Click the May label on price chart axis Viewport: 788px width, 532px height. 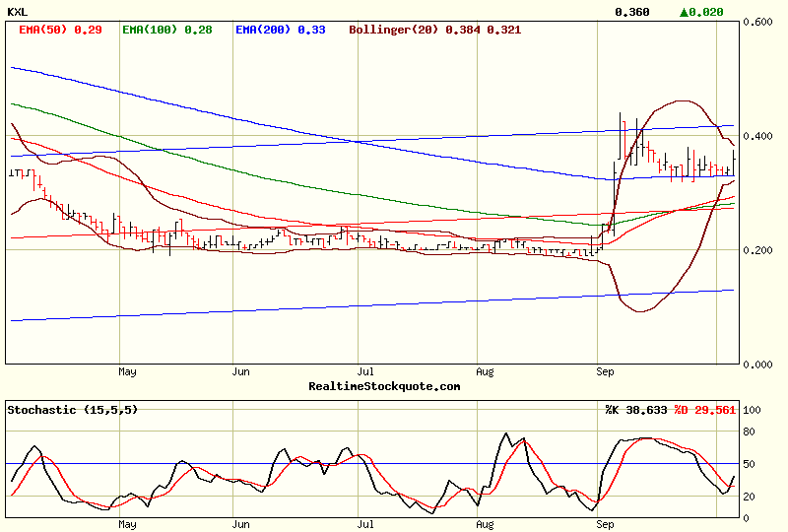click(127, 371)
